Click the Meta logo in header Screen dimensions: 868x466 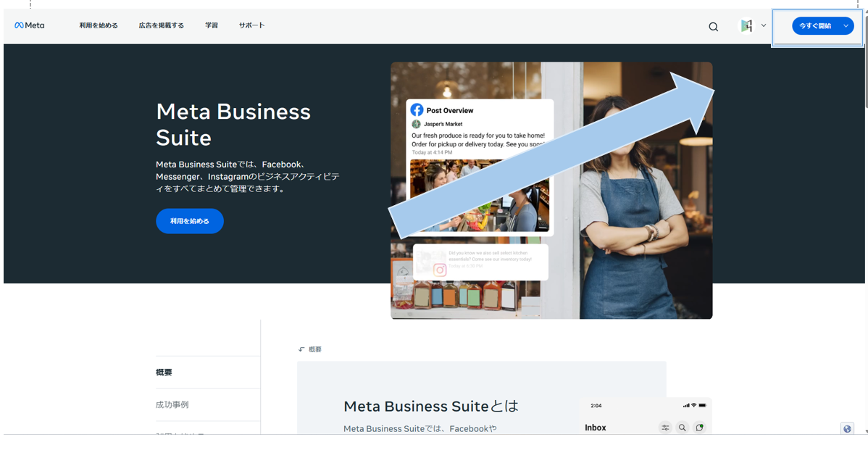[x=29, y=25]
